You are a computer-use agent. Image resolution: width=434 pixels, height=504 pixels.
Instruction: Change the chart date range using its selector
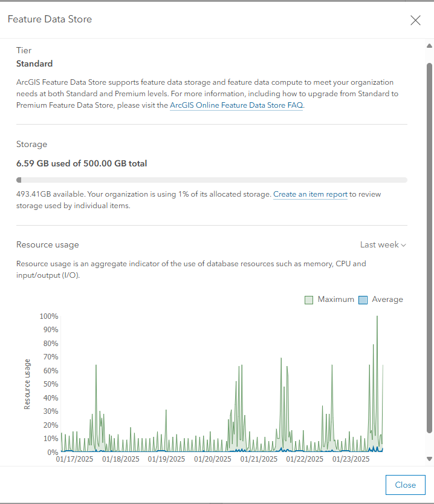click(383, 245)
